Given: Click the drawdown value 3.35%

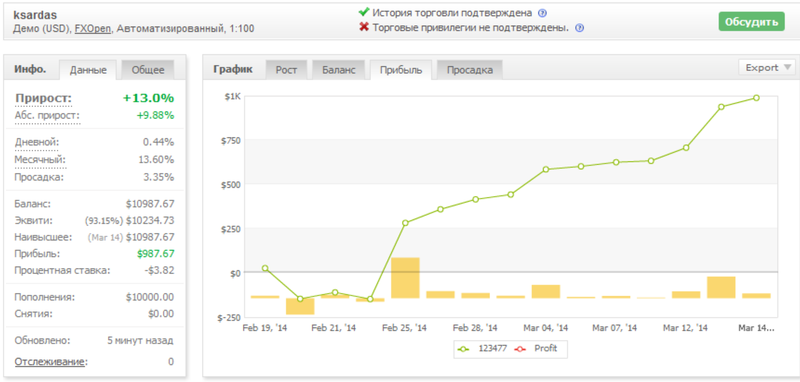Looking at the screenshot, I should (x=159, y=177).
